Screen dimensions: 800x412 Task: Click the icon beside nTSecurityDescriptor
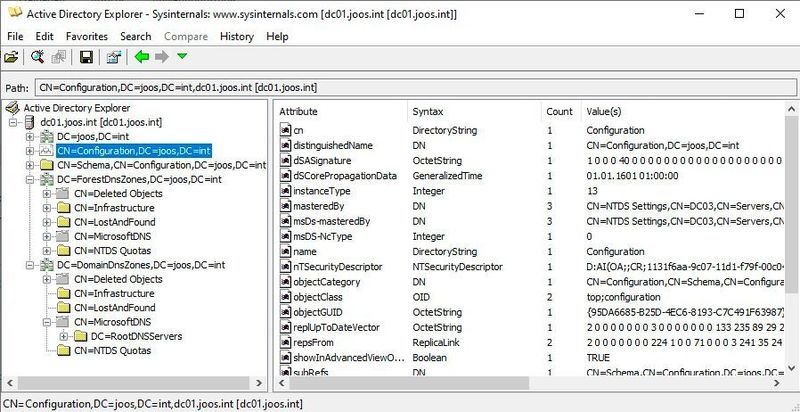click(285, 267)
